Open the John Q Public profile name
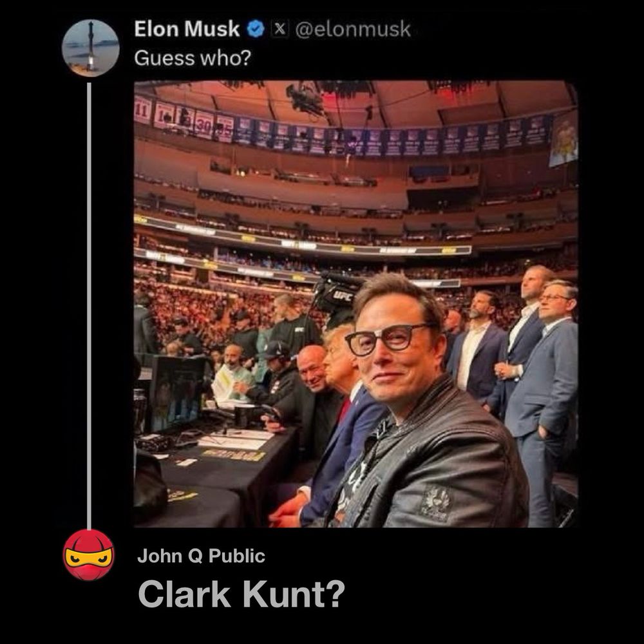This screenshot has width=644, height=644. click(201, 556)
